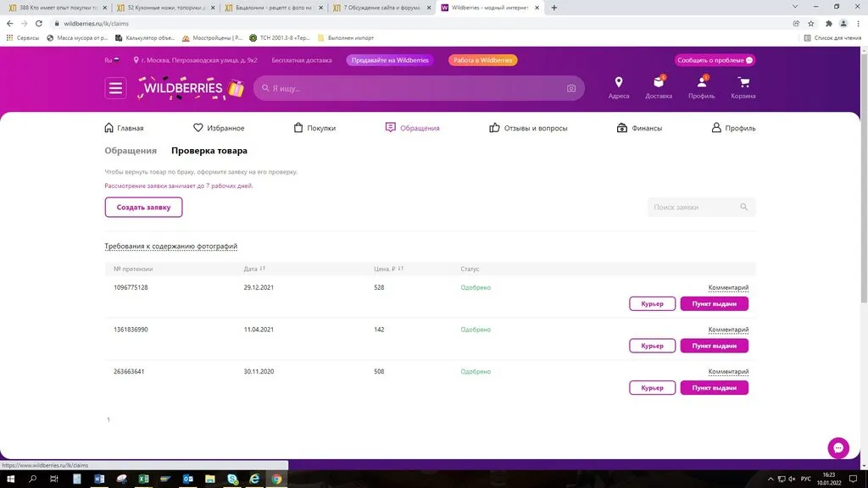868x488 pixels.
Task: Open the hamburger menu next to Wildberries logo
Action: coord(116,88)
